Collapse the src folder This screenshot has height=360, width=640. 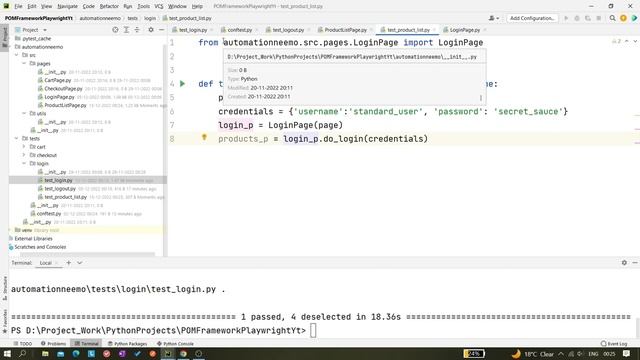coord(17,55)
